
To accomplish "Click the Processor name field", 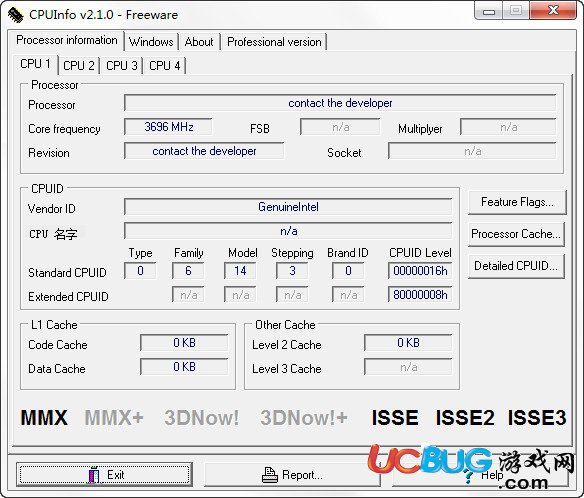I will pos(340,103).
